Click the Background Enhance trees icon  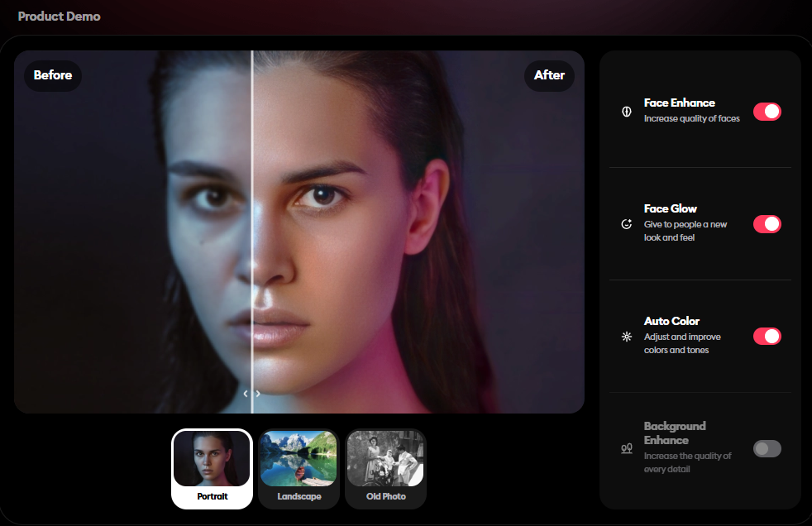(x=627, y=448)
